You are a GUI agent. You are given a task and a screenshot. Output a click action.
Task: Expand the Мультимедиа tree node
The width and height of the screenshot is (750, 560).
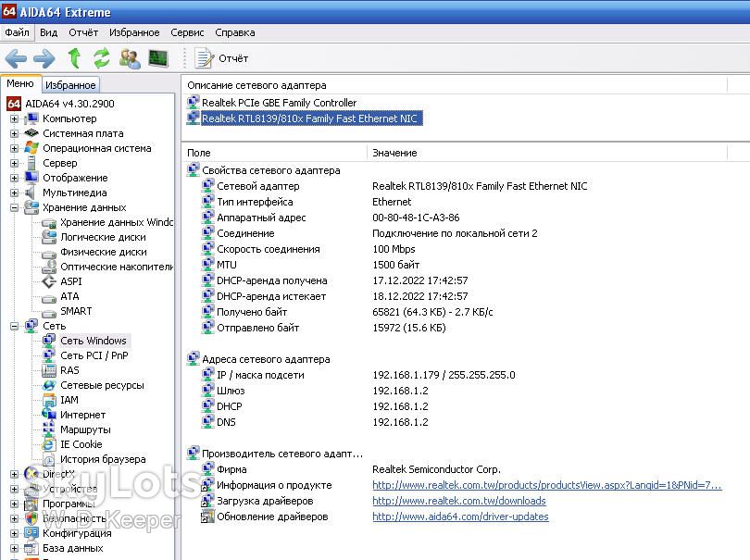pos(14,193)
